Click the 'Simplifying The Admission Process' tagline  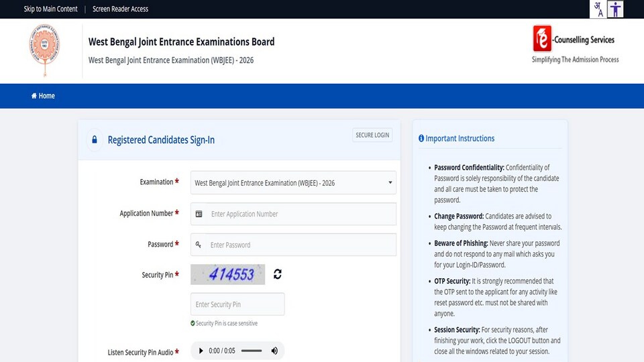pos(575,60)
